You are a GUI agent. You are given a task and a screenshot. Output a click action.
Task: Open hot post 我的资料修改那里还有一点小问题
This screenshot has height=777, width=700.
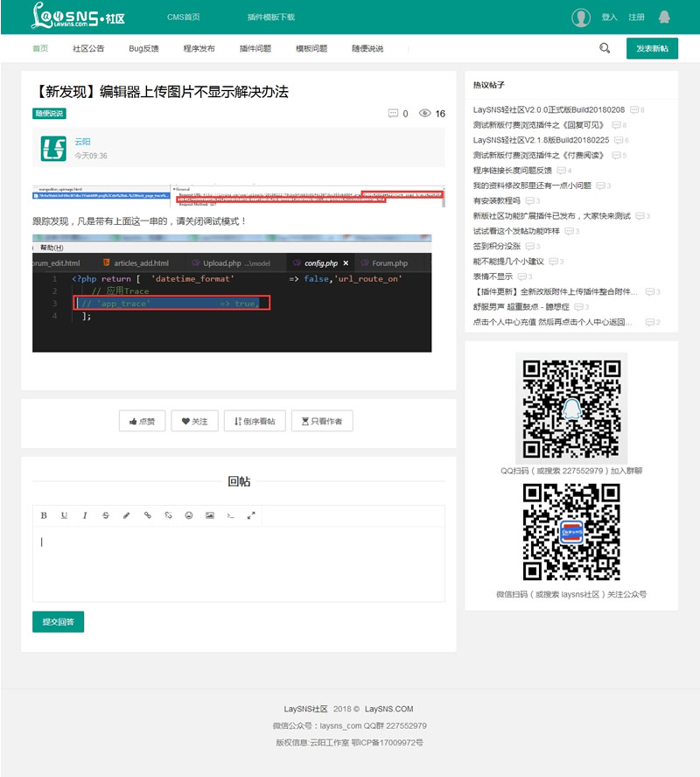[532, 185]
